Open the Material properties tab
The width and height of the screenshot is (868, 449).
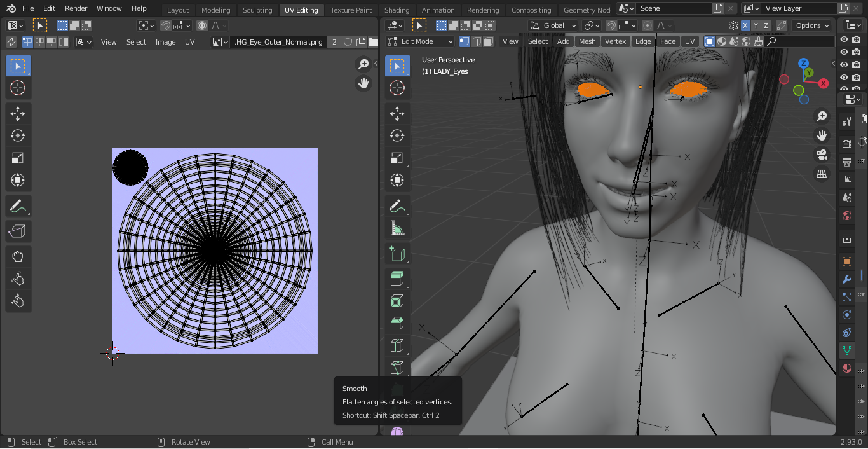[846, 368]
